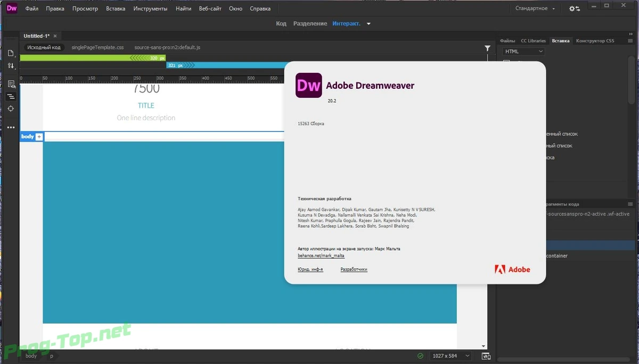Open the Файл menu
Screen dimensions: 639x364
(31, 9)
